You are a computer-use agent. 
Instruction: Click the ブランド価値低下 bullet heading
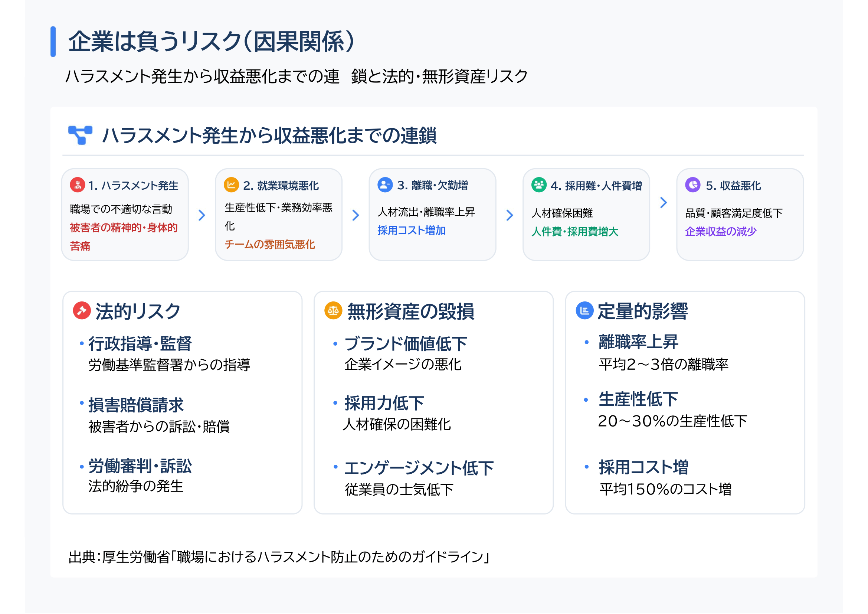tap(406, 344)
